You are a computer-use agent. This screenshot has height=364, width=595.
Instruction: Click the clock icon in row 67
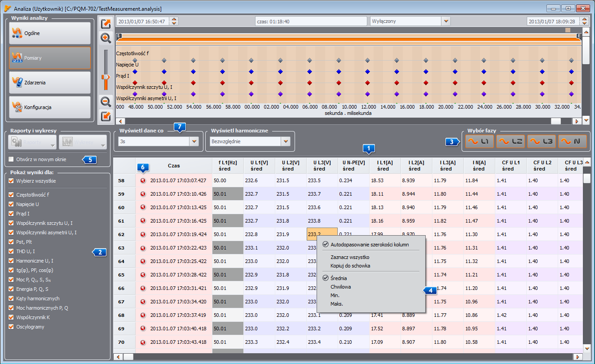point(143,302)
